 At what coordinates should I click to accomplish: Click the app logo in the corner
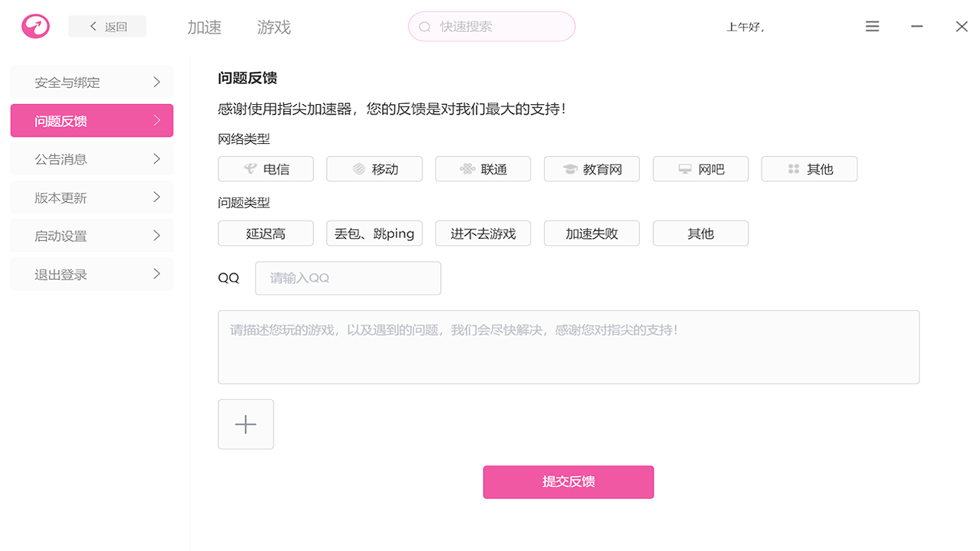[35, 25]
